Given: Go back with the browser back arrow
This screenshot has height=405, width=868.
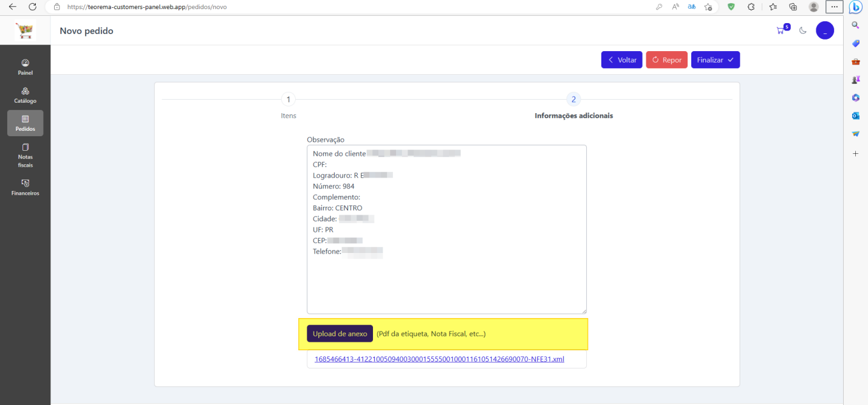Looking at the screenshot, I should coord(12,7).
